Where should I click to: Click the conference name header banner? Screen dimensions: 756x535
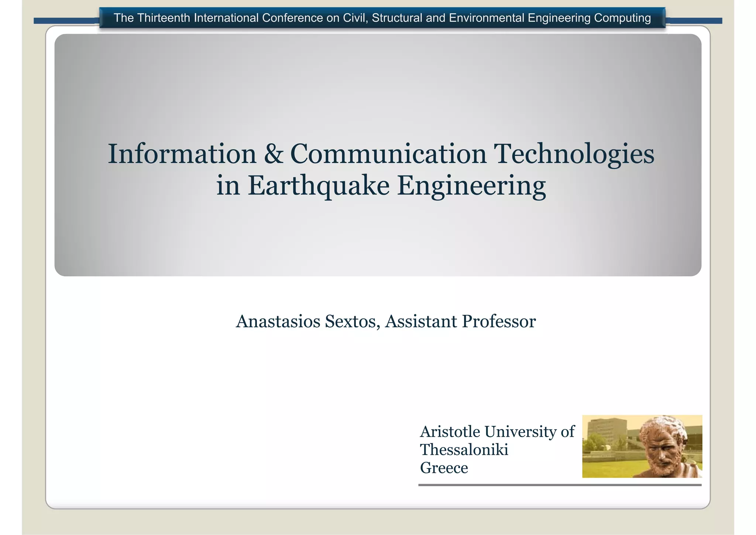[x=382, y=18]
